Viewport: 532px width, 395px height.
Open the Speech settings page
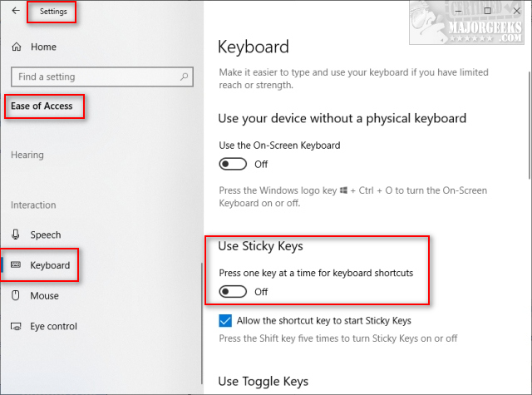click(46, 235)
